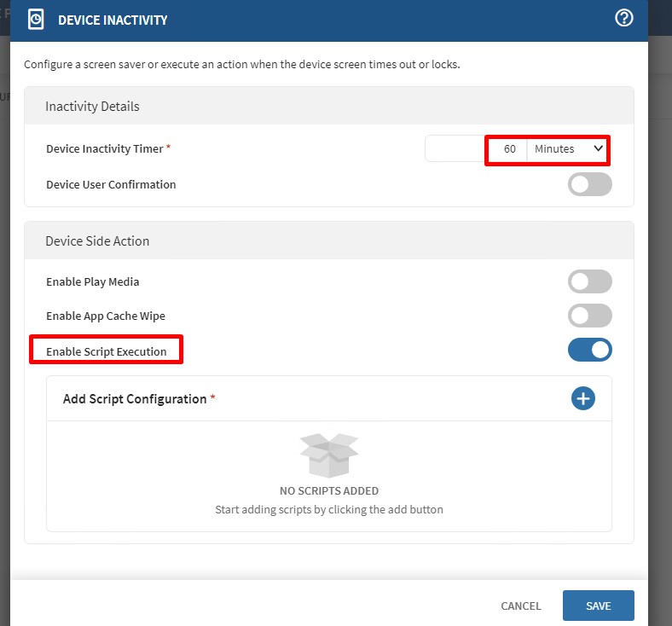672x626 pixels.
Task: Click the empty box placeholder icon
Action: click(328, 455)
